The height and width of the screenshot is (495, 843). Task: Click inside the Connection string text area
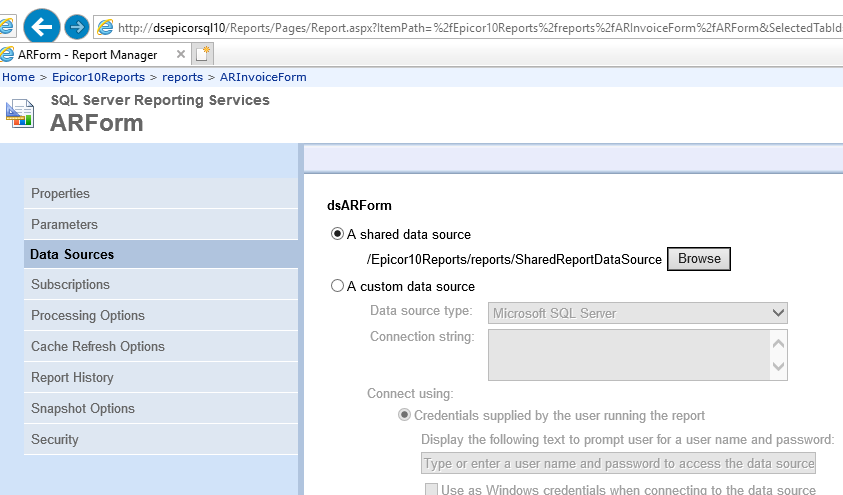(x=628, y=355)
